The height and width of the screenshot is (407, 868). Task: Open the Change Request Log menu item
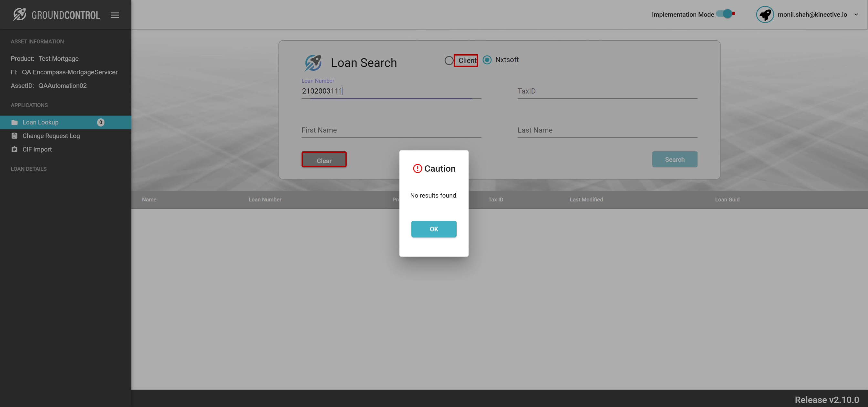click(x=51, y=136)
